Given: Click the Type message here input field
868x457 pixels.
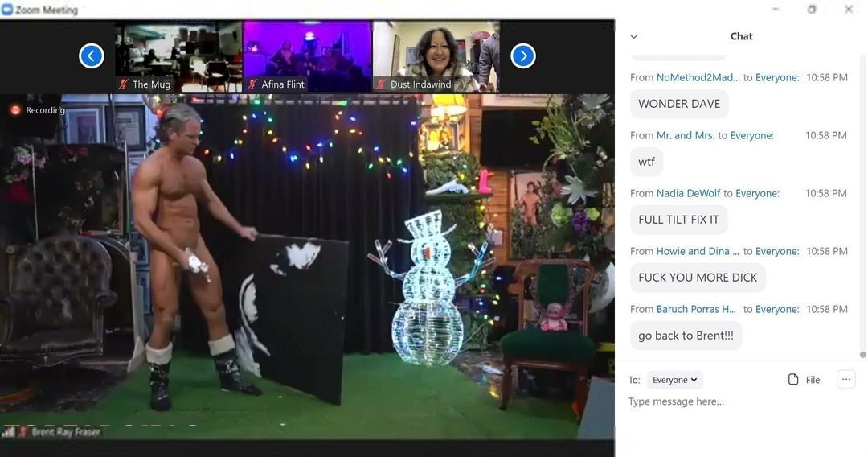Looking at the screenshot, I should (x=723, y=401).
